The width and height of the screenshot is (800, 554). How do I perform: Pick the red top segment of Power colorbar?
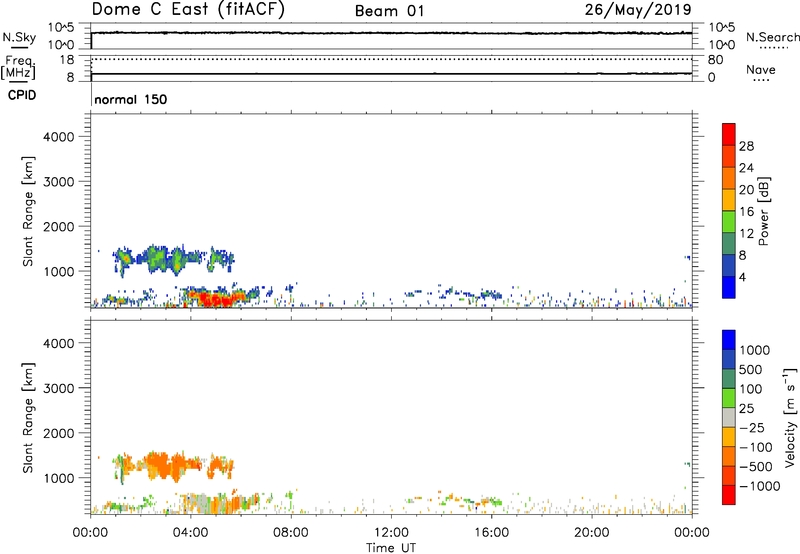729,134
